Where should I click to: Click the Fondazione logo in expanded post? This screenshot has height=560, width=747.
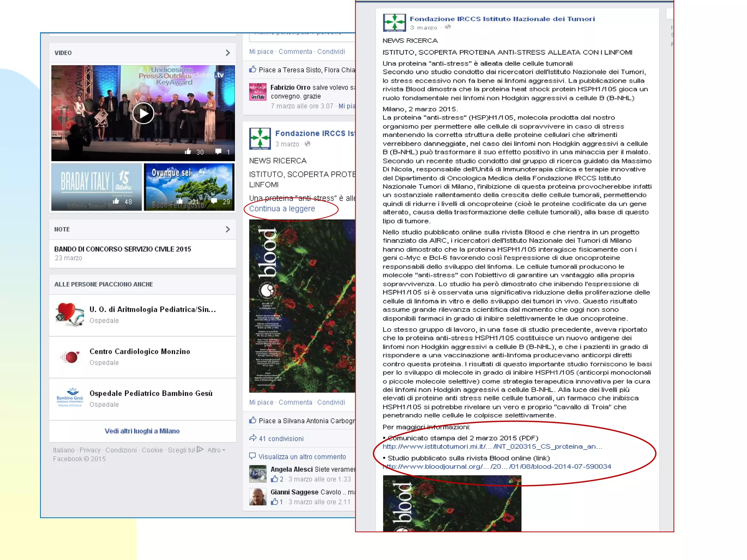394,23
